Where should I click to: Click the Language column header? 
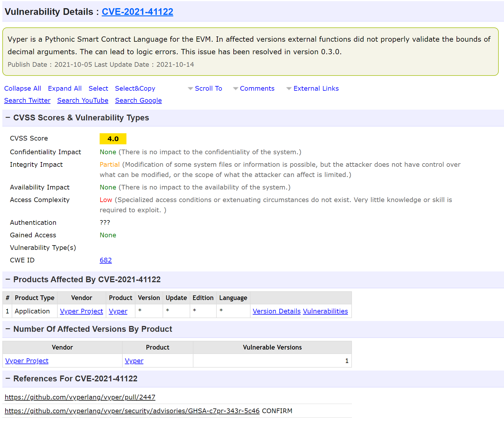click(x=233, y=298)
